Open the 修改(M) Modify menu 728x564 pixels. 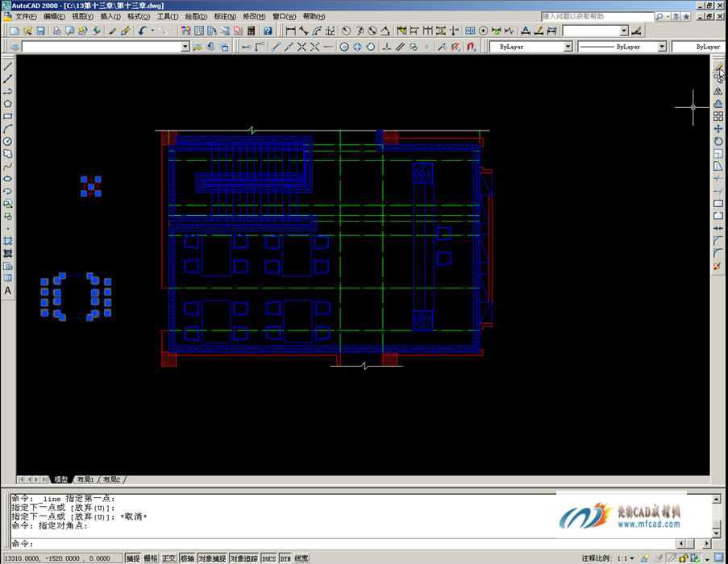click(254, 17)
